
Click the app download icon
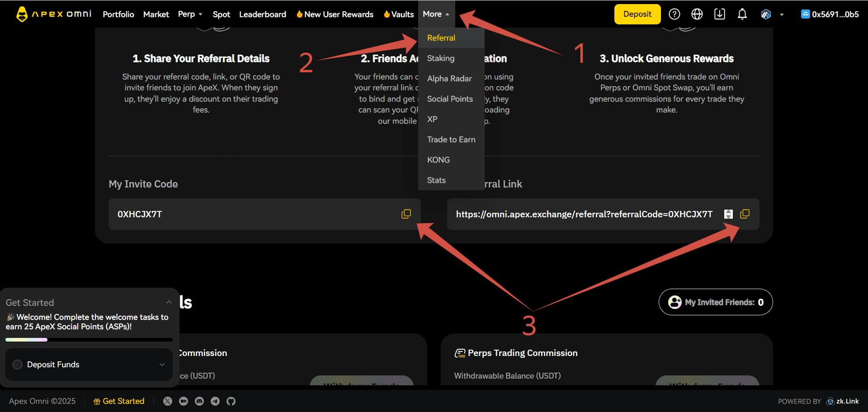[719, 14]
